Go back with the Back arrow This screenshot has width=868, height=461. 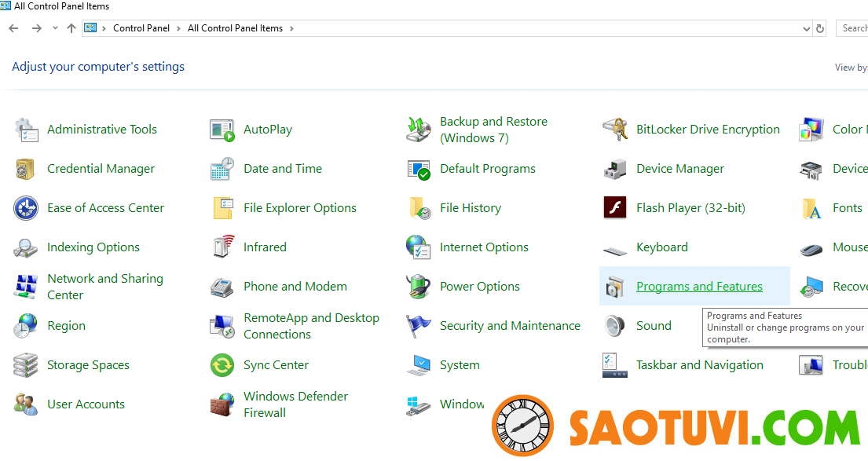coord(14,28)
